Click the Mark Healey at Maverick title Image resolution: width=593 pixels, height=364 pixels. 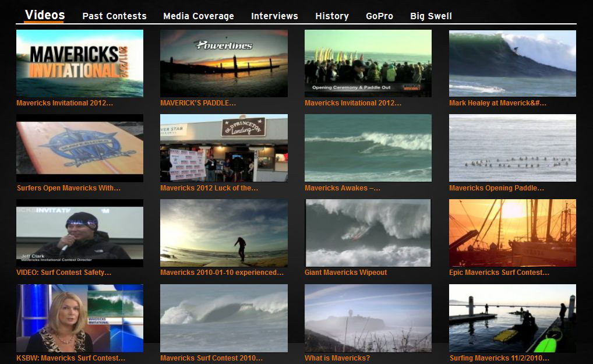[x=497, y=103]
